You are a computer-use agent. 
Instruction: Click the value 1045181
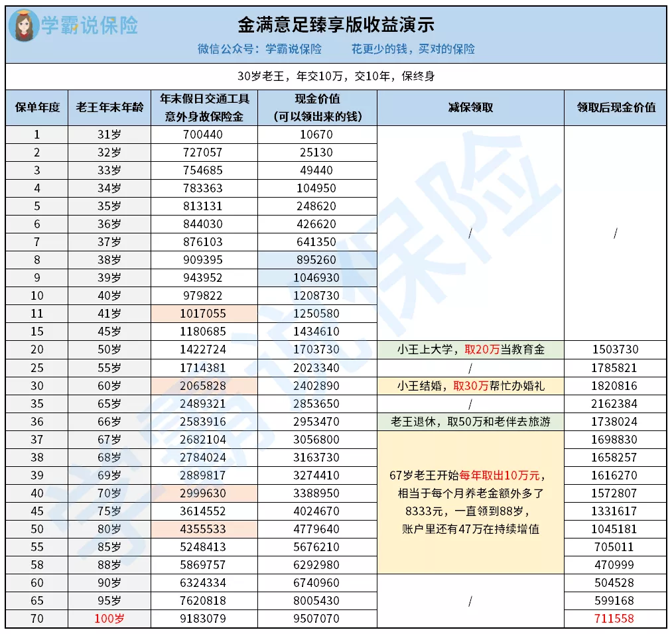pos(614,529)
